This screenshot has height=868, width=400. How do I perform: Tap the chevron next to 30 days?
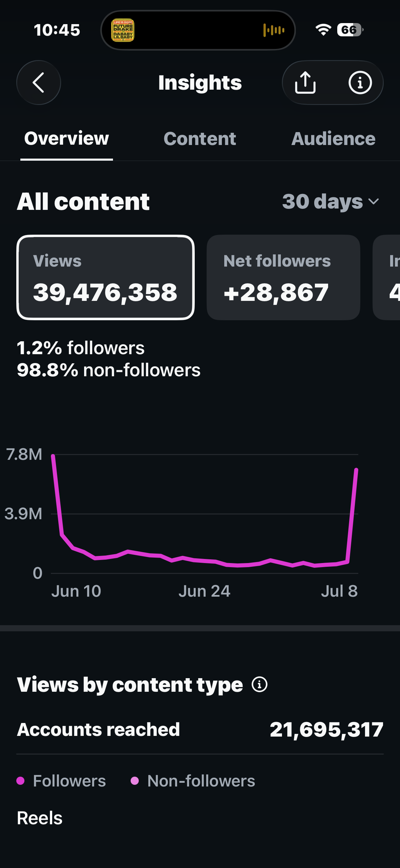pos(374,202)
